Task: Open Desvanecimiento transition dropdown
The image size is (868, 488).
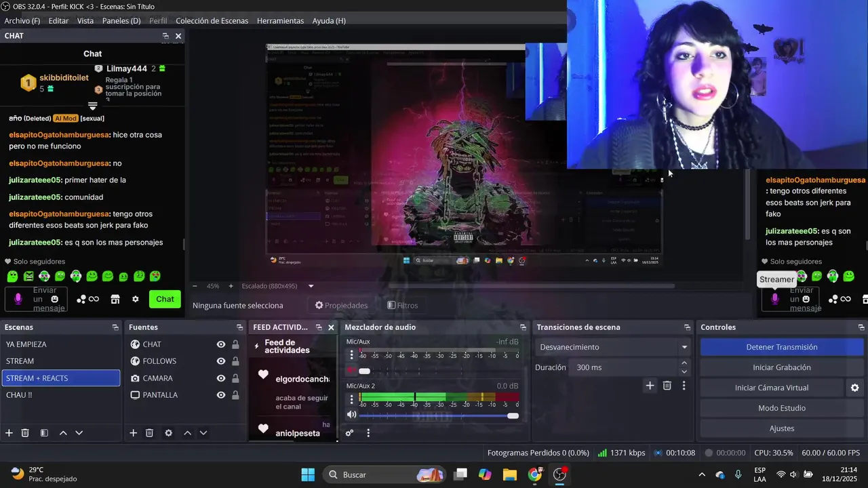Action: click(x=612, y=347)
